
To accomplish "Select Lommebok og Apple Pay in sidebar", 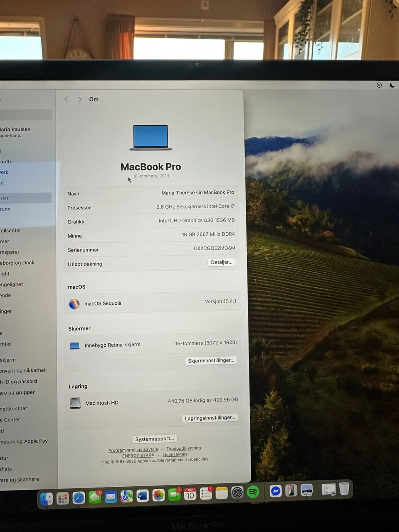I will coord(24,441).
